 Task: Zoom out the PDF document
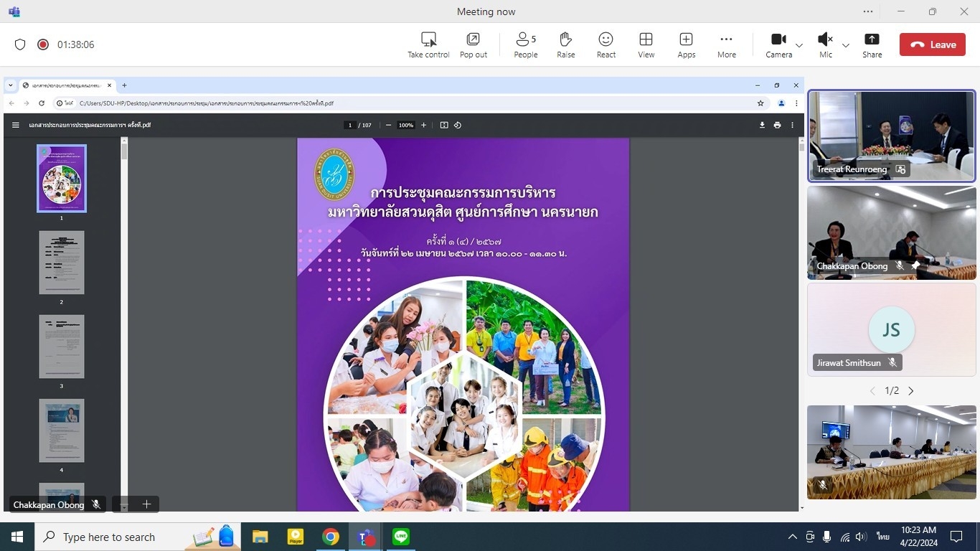(388, 125)
